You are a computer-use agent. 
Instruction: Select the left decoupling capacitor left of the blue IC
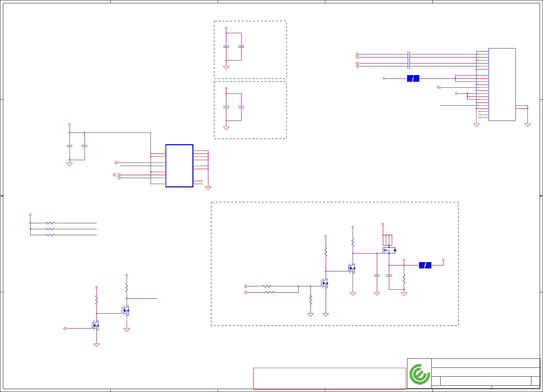pyautogui.click(x=69, y=146)
